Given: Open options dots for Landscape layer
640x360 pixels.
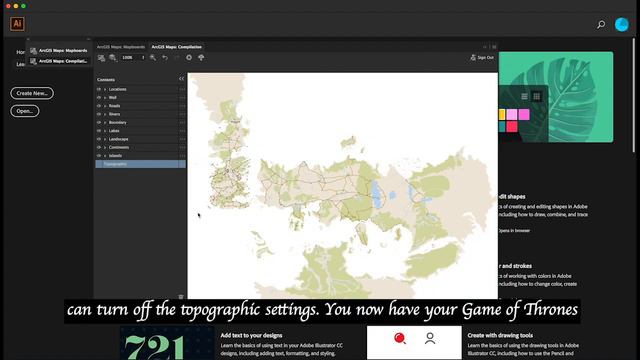Looking at the screenshot, I should [182, 139].
